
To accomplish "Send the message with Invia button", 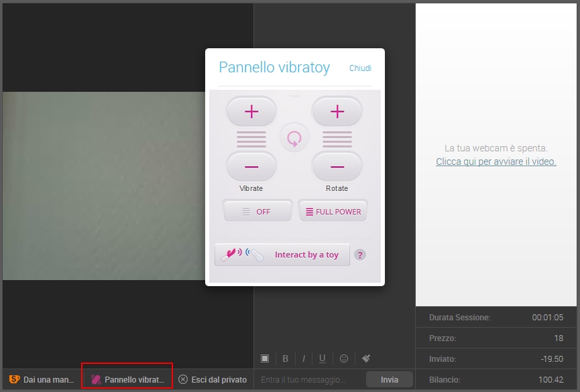I will [x=390, y=379].
